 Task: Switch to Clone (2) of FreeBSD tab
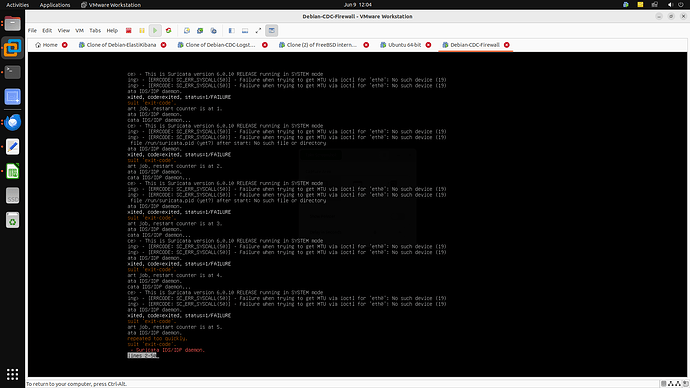[317, 45]
